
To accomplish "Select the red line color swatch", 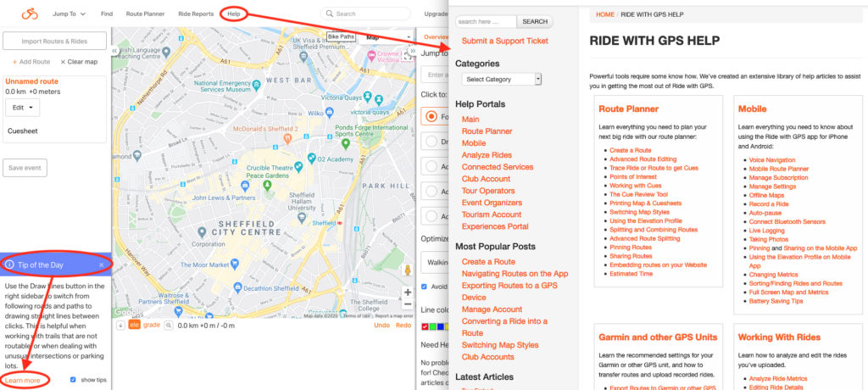I will click(425, 326).
